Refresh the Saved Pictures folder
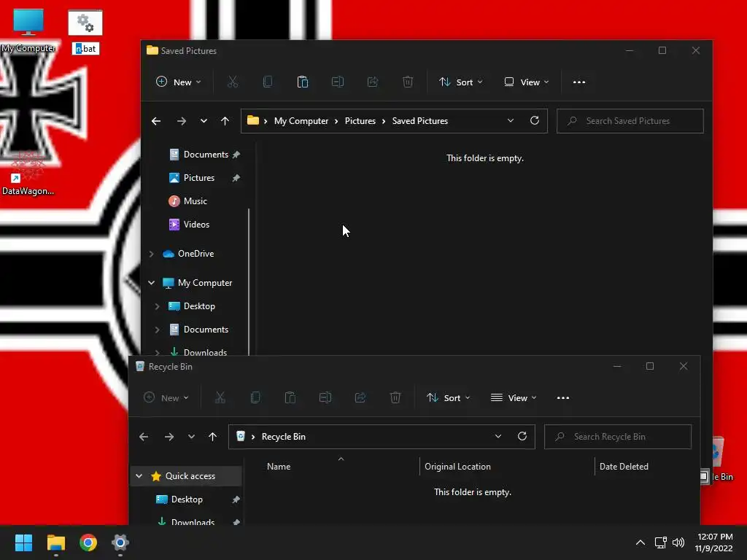 click(x=535, y=120)
